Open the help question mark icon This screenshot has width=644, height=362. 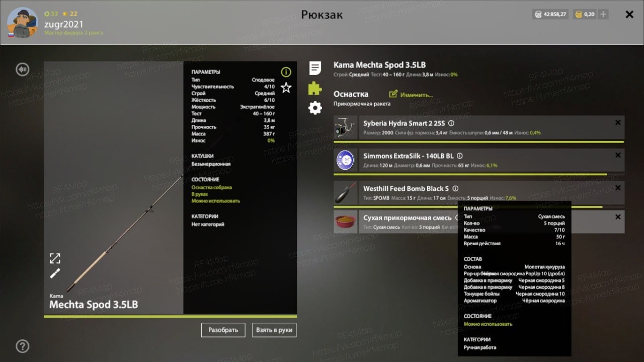[x=23, y=346]
